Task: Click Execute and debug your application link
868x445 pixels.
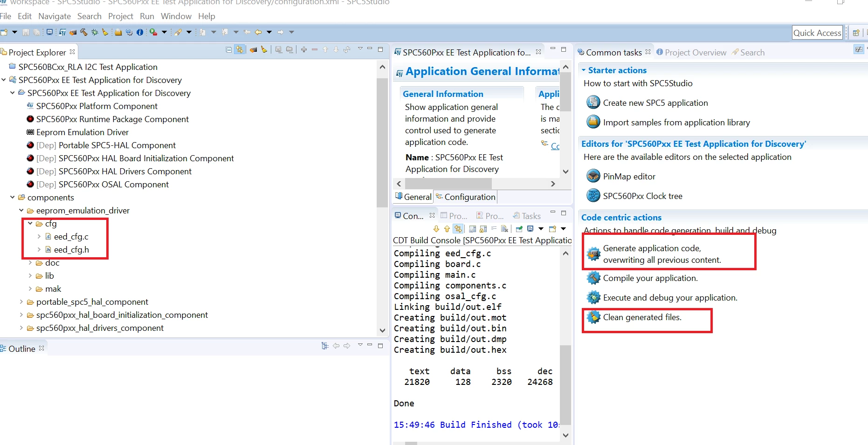Action: 670,298
